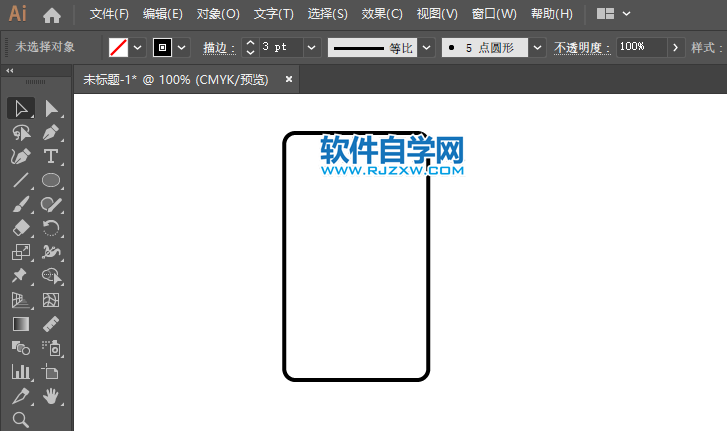
Task: Select the Direct Selection tool
Action: pos(51,108)
